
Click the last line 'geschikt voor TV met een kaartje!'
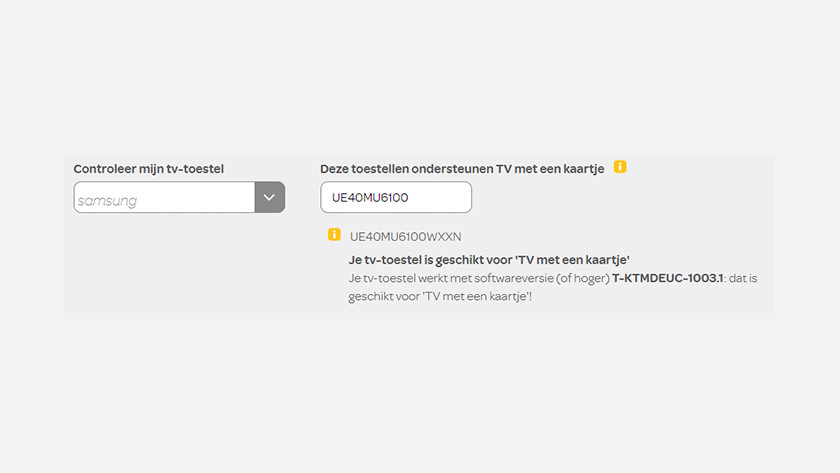[440, 297]
